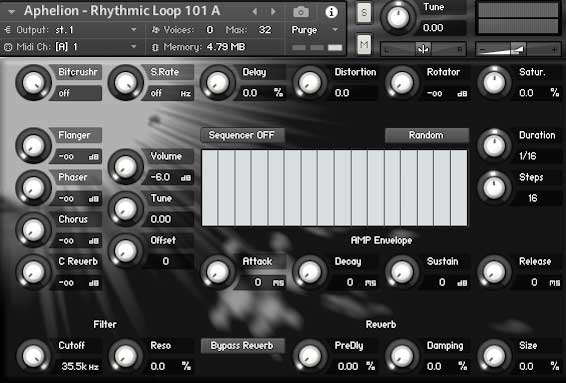Click the Volume -6.0 dB value

pos(169,177)
